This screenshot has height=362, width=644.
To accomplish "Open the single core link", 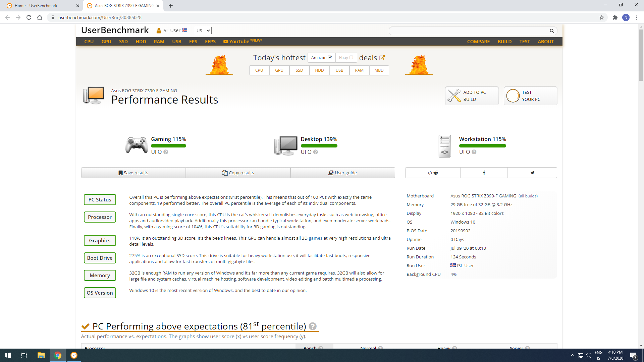I will click(183, 215).
